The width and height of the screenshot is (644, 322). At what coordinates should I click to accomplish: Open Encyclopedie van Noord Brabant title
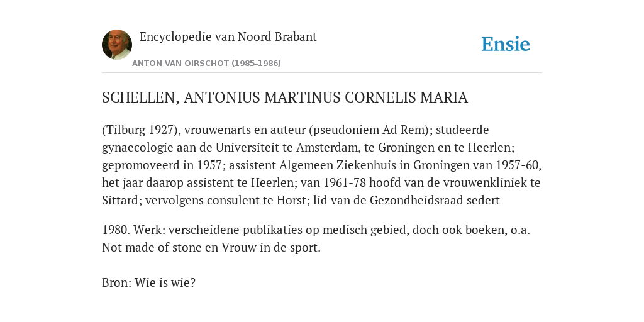228,36
